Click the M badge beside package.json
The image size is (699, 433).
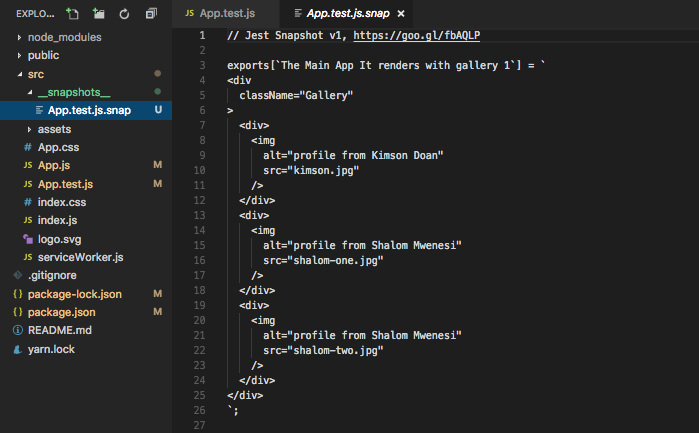click(157, 312)
